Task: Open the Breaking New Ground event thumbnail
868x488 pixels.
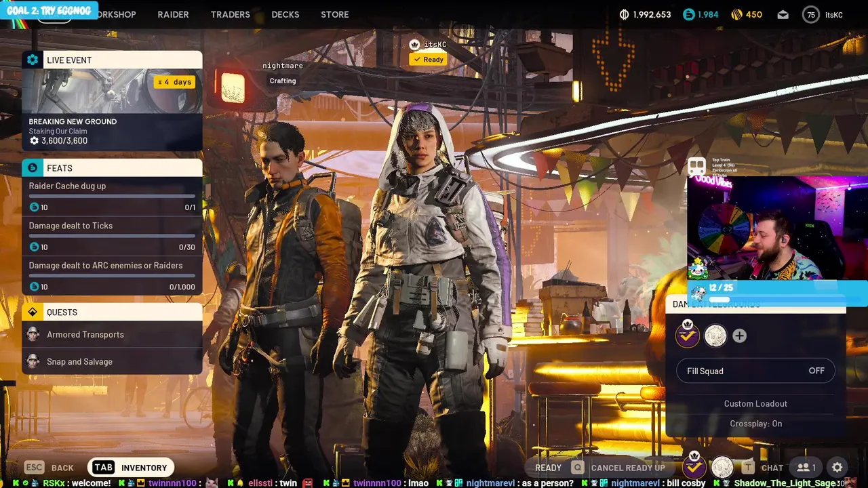Action: (x=112, y=91)
